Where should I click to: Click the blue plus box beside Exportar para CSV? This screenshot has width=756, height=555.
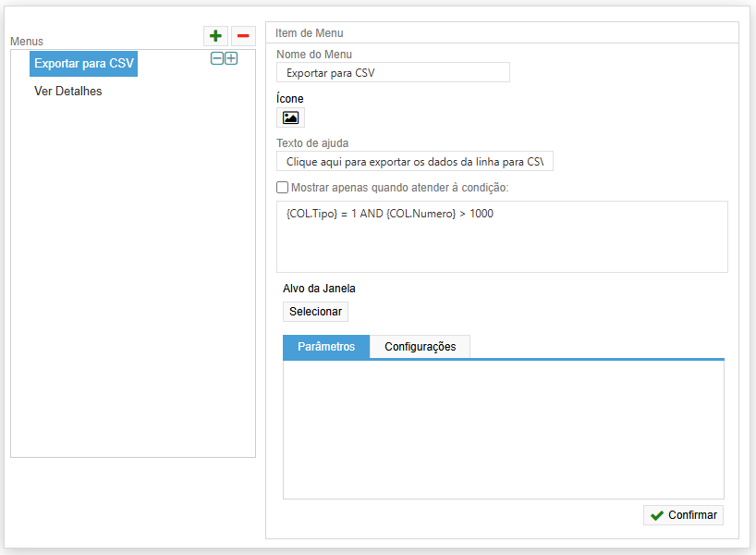pos(231,58)
